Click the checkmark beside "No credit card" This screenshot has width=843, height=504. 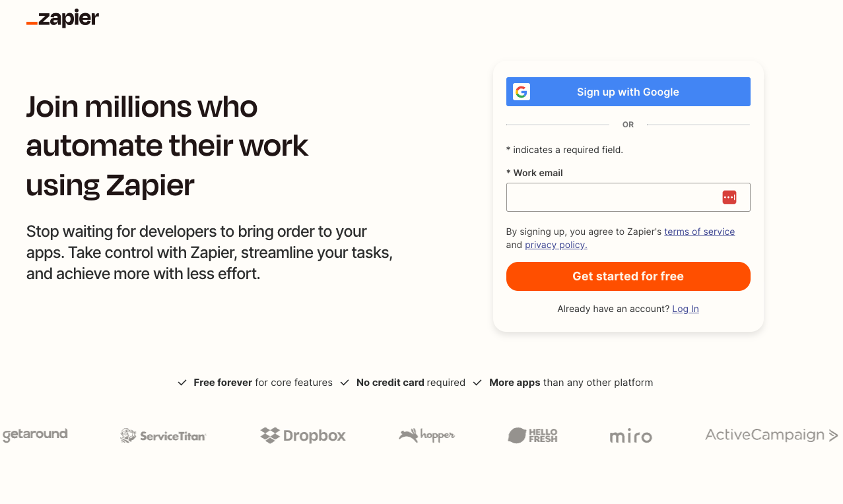tap(345, 382)
